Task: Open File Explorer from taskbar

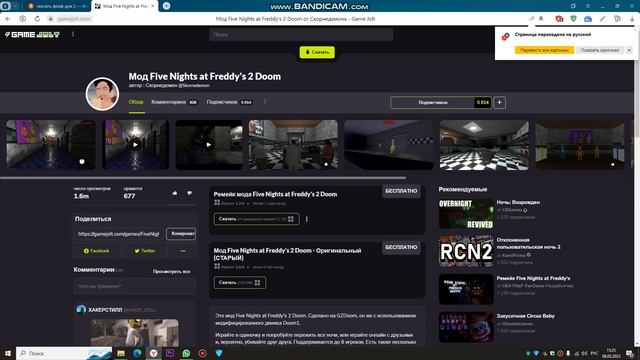Action: tap(121, 353)
